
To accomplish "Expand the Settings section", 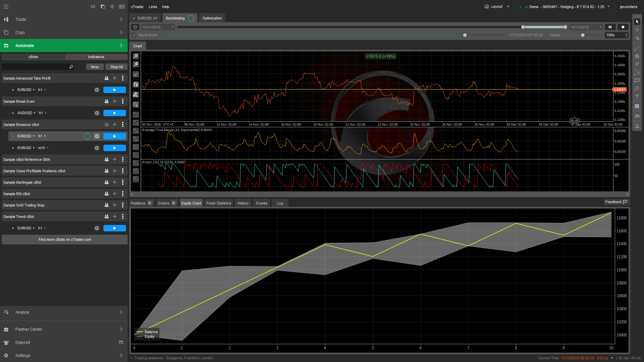I will pyautogui.click(x=64, y=356).
